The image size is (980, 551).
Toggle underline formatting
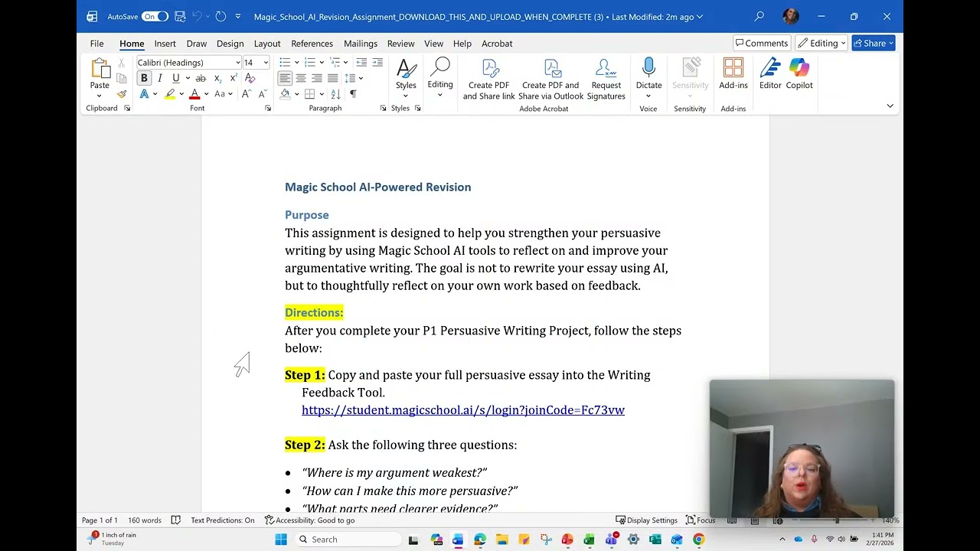point(175,78)
